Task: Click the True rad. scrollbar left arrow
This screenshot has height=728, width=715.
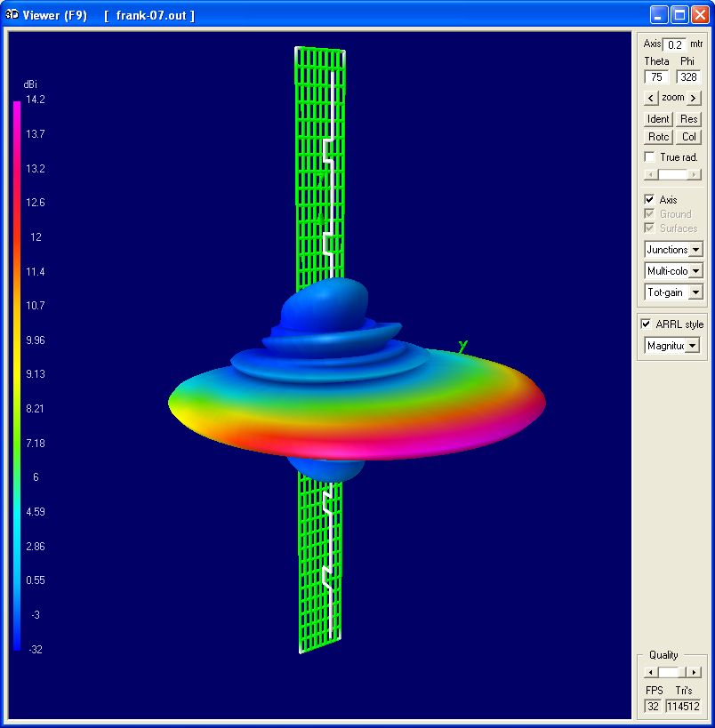Action: tap(650, 175)
